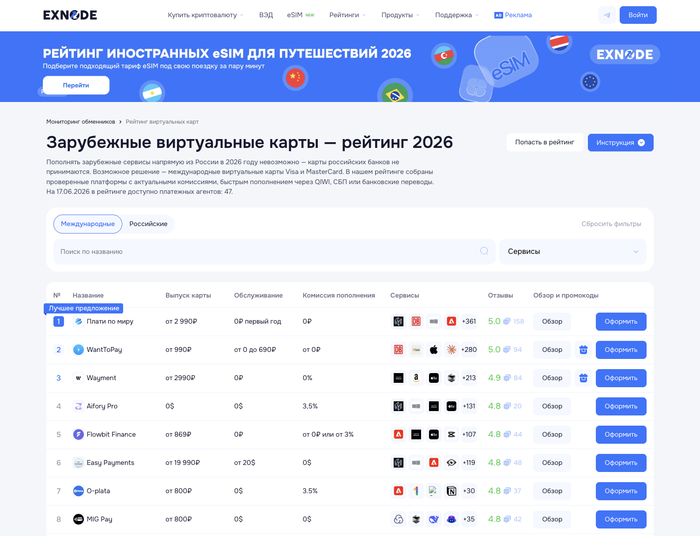This screenshot has height=536, width=700.
Task: Expand the Рейтинги menu
Action: pyautogui.click(x=347, y=15)
